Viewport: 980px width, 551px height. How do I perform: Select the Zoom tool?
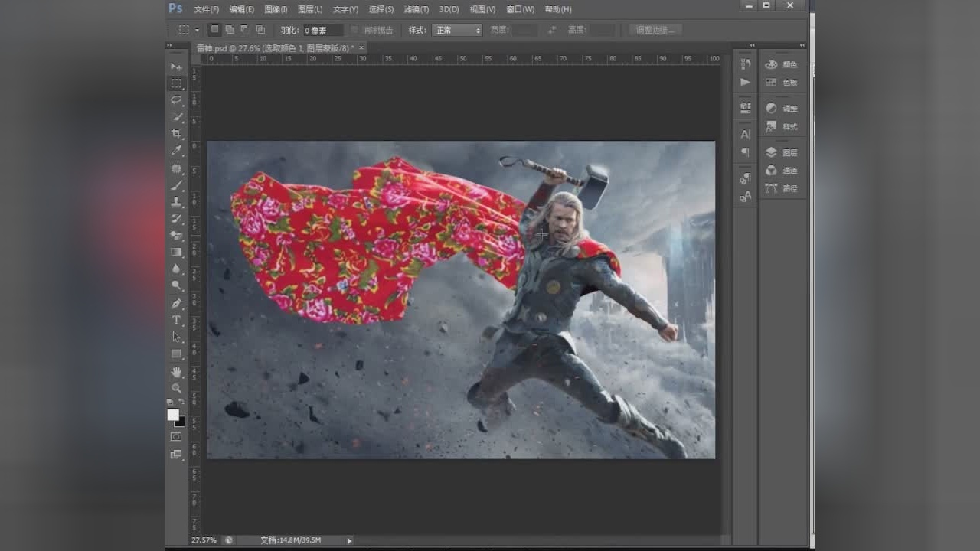click(x=177, y=389)
